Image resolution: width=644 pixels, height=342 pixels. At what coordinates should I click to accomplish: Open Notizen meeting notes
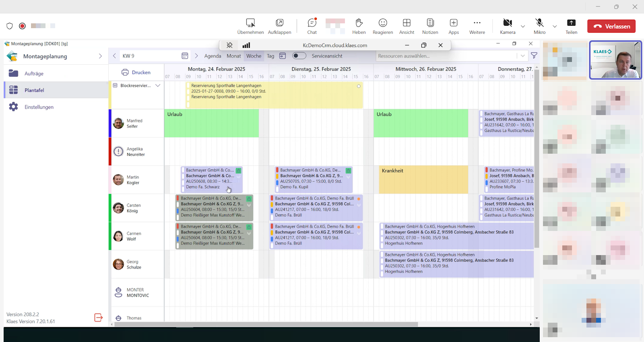(x=430, y=26)
